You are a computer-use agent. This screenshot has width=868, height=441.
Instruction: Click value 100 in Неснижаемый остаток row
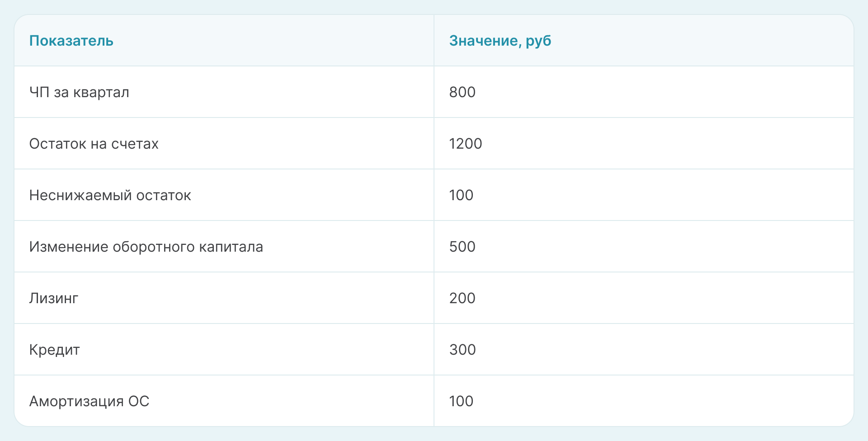click(x=461, y=195)
